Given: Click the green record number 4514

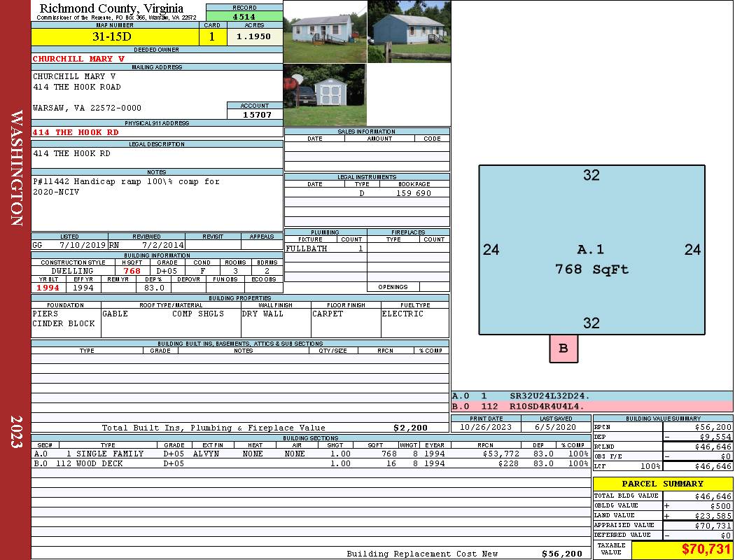Looking at the screenshot, I should [x=244, y=16].
